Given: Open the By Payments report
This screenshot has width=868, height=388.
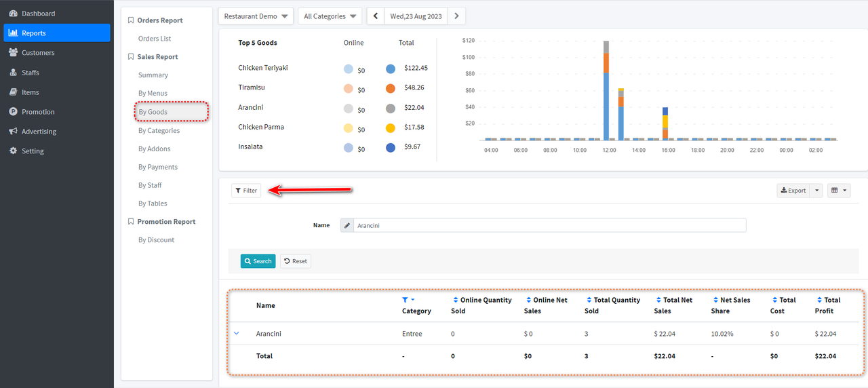Looking at the screenshot, I should [158, 168].
